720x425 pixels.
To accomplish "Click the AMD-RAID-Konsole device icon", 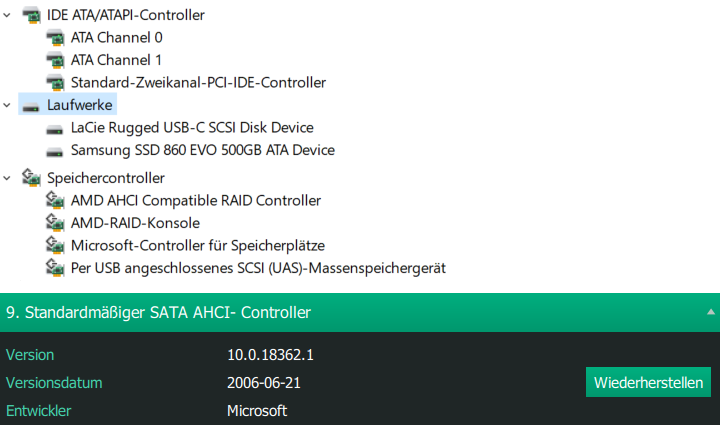I will pyautogui.click(x=54, y=223).
